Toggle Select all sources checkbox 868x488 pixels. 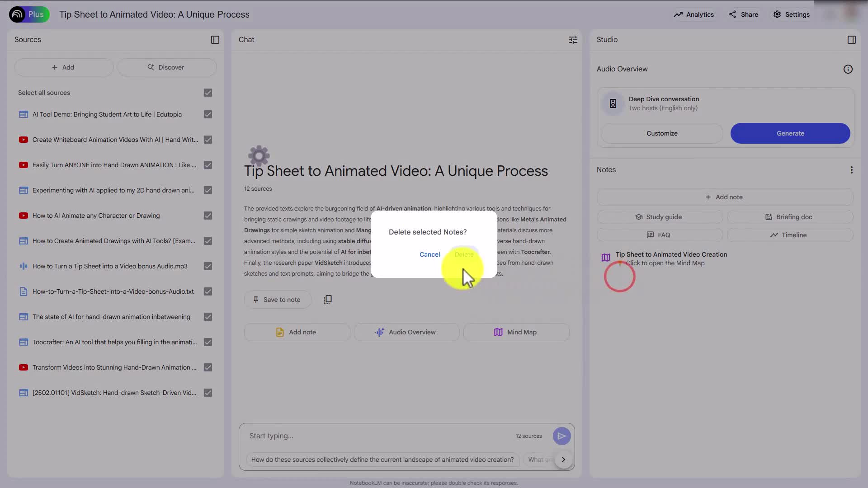tap(208, 93)
